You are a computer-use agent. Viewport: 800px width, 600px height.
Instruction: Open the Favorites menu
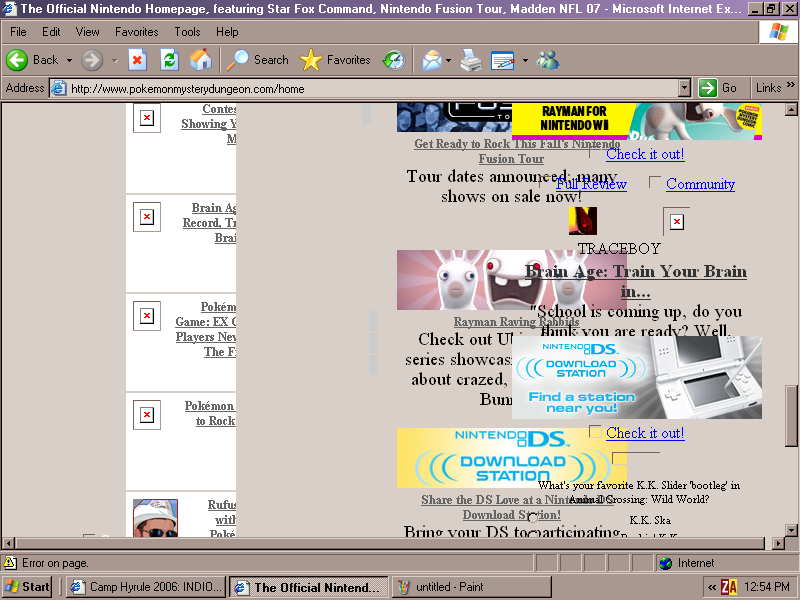(x=136, y=32)
